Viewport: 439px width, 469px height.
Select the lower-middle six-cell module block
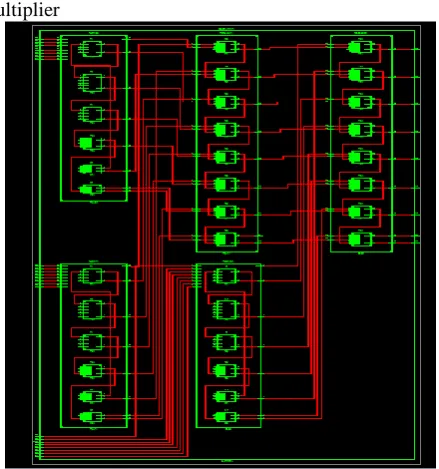click(x=228, y=345)
